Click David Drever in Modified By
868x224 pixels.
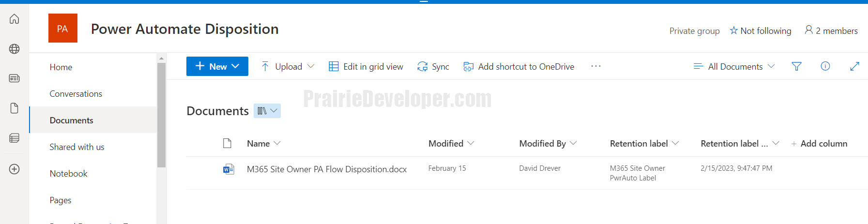pos(540,168)
